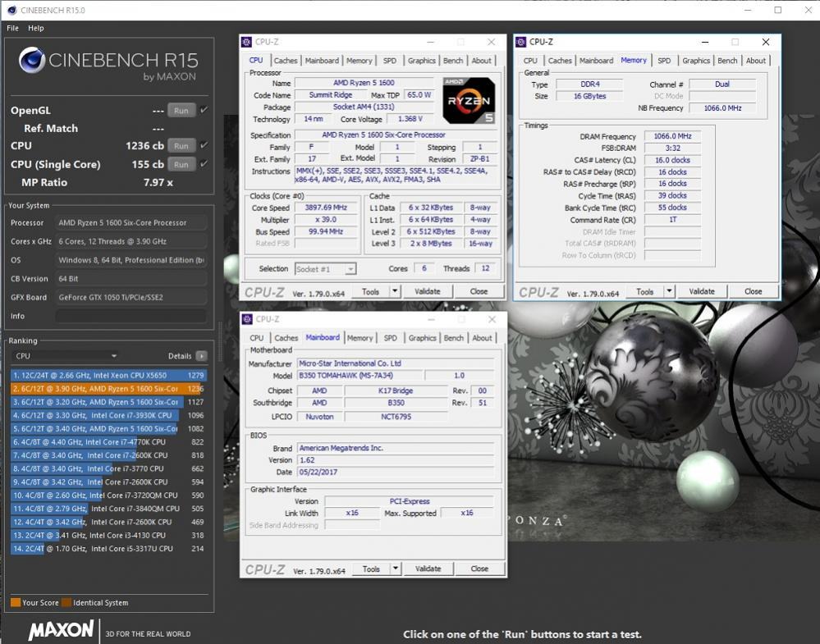Viewport: 820px width, 644px height.
Task: Click the Cinebench R15 sphere logo
Action: pyautogui.click(x=32, y=60)
